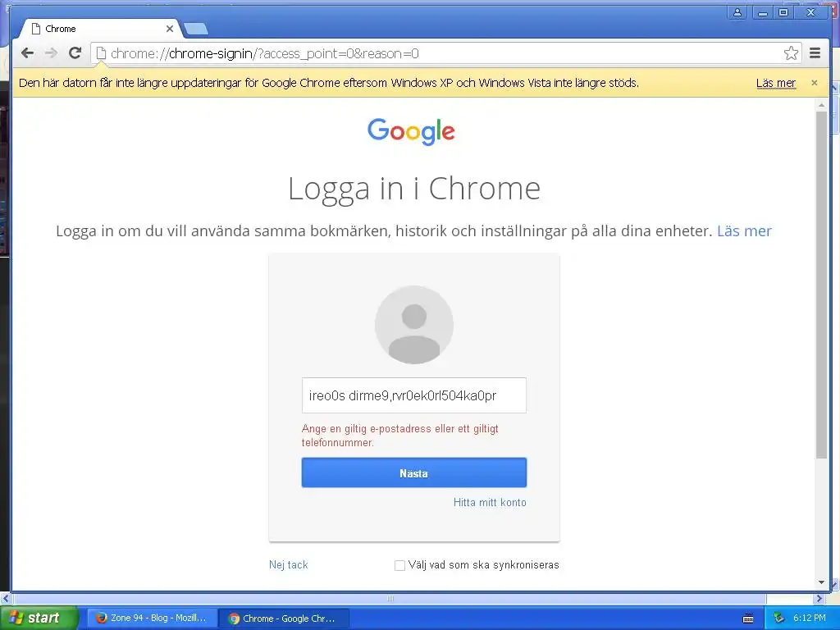Image resolution: width=840 pixels, height=630 pixels.
Task: Minimize the Chrome window
Action: tap(762, 11)
